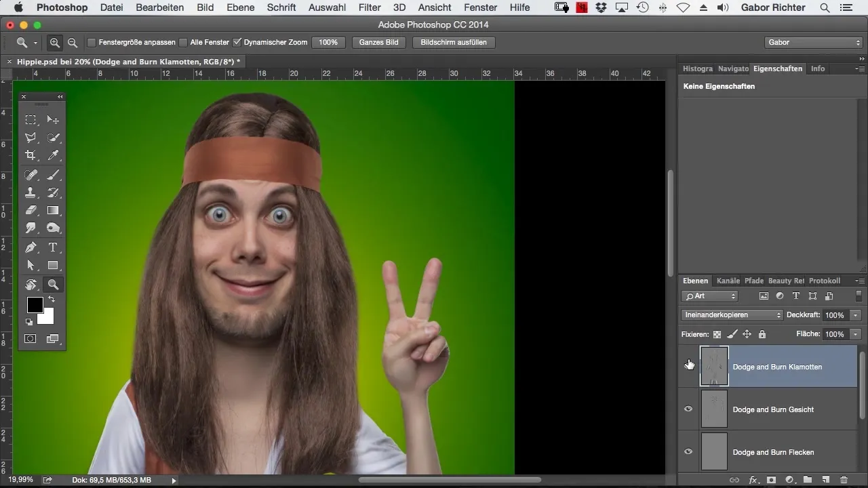
Task: Swap foreground and background colors
Action: 52,299
